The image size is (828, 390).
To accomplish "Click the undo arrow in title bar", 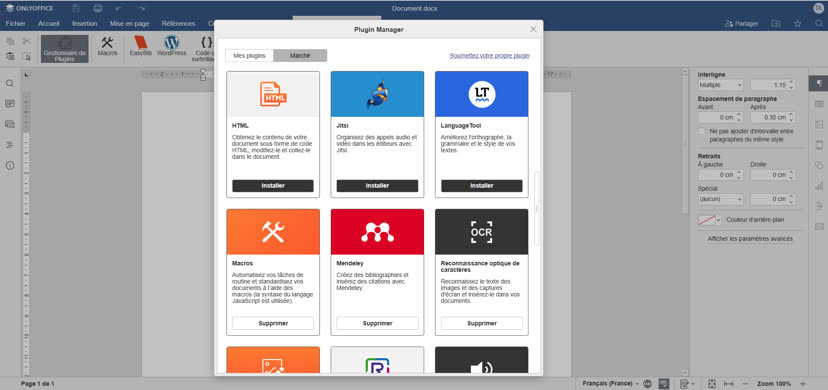I will [x=119, y=8].
